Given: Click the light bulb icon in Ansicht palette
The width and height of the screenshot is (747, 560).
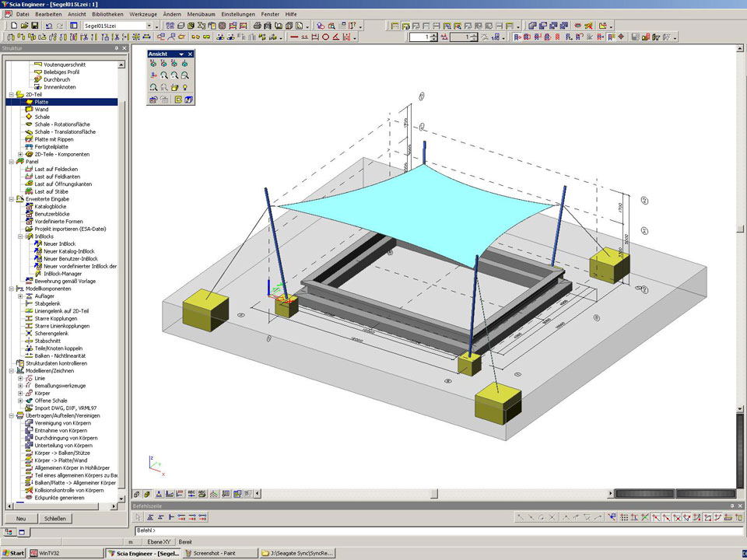Looking at the screenshot, I should click(x=185, y=87).
